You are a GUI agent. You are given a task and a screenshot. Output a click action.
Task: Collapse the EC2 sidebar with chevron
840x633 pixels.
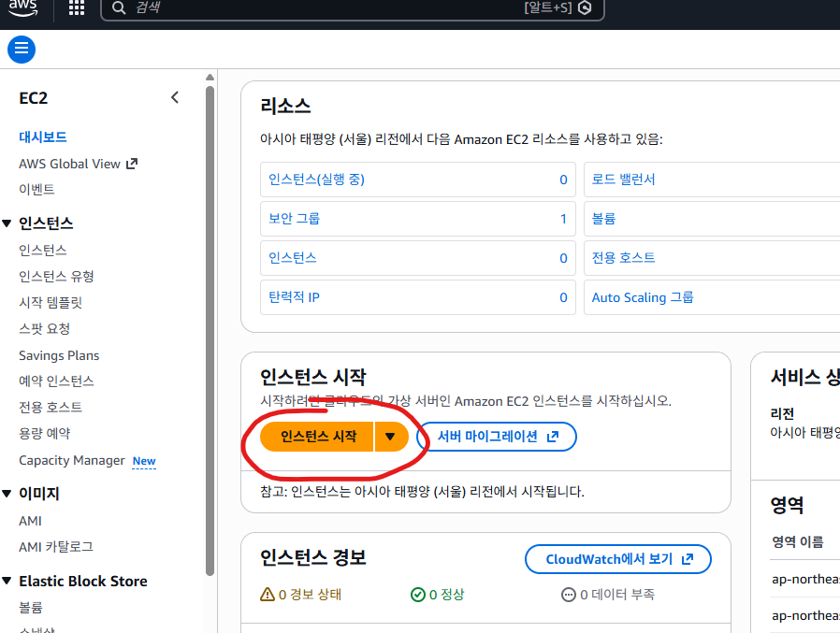(x=175, y=97)
